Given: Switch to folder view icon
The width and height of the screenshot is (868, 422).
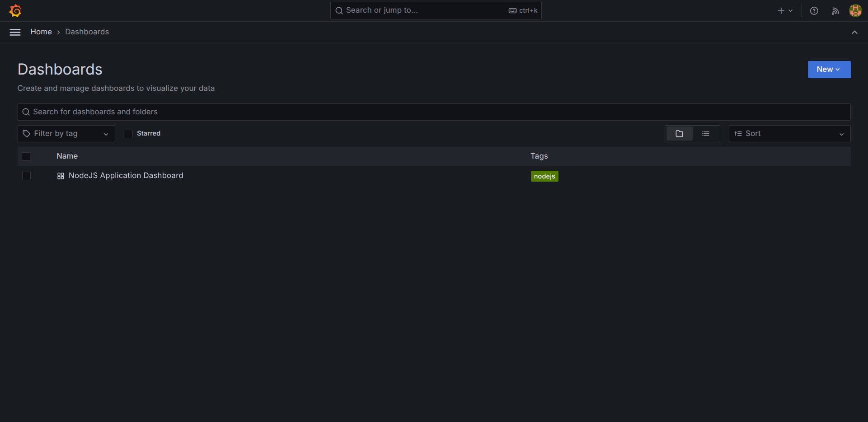Looking at the screenshot, I should (x=679, y=134).
